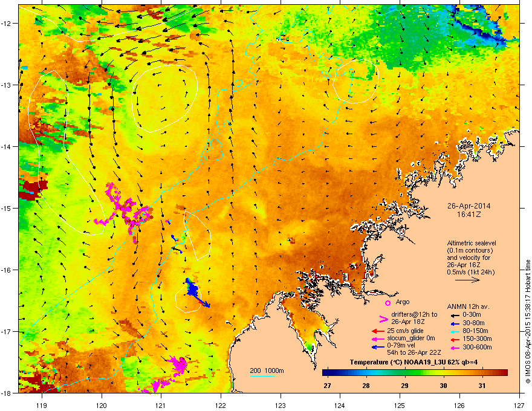The image size is (532, 411).
Task: Click the blue 0-79m vel legend arrow
Action: click(x=378, y=347)
